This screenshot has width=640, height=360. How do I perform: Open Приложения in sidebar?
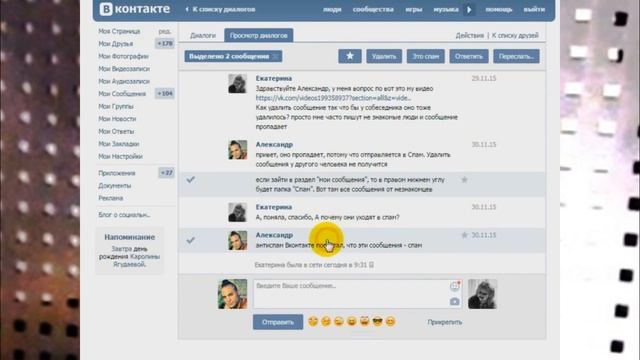click(117, 173)
